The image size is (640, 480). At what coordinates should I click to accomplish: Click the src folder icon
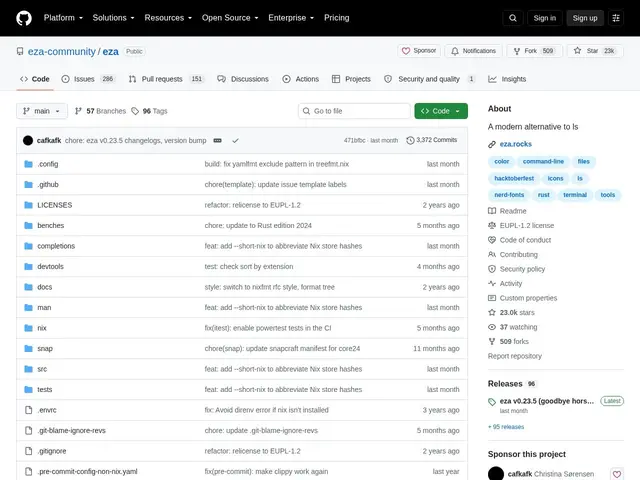pyautogui.click(x=29, y=369)
